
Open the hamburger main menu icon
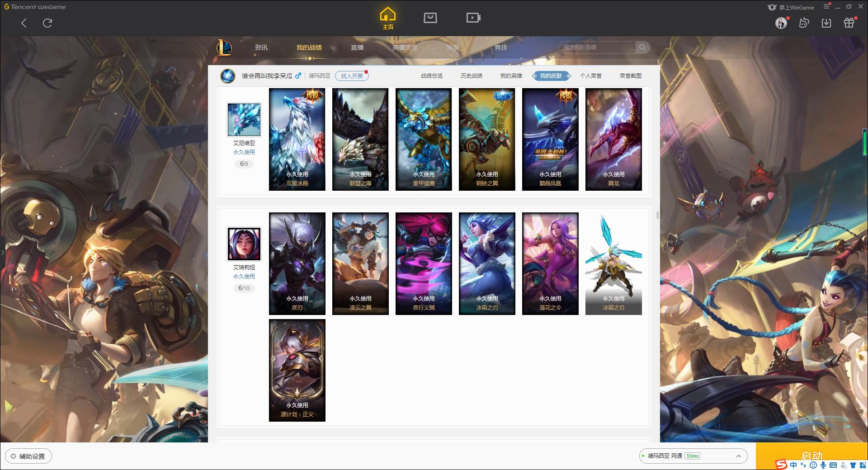[x=826, y=6]
